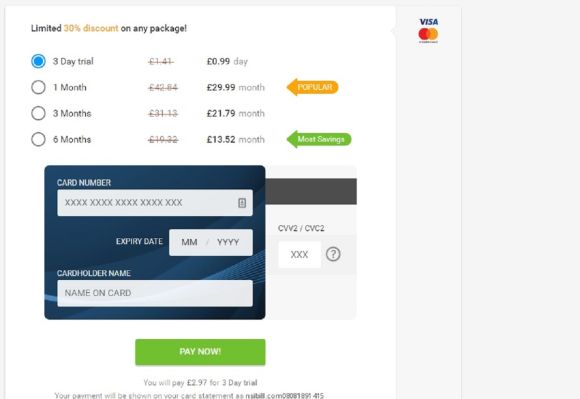Click the CVV help question mark icon

[x=333, y=254]
